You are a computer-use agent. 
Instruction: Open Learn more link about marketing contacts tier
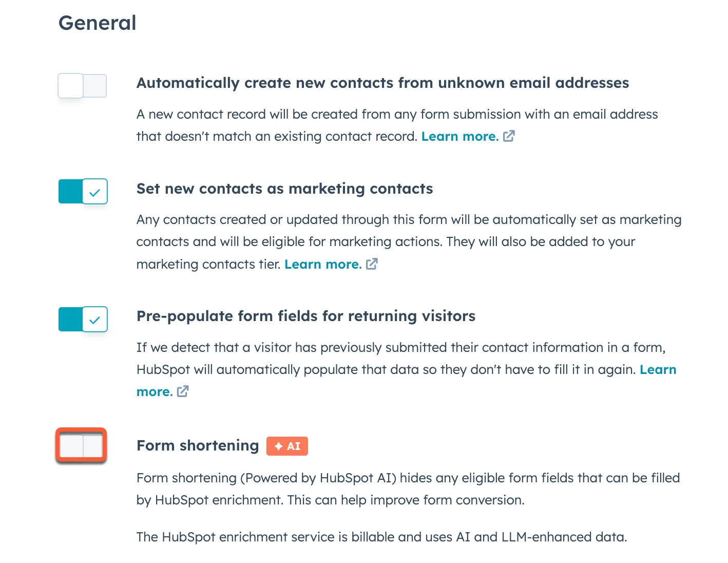[323, 264]
